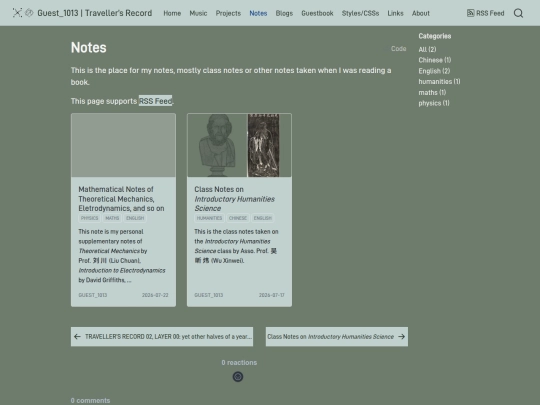Open the Class Notes on Introductory Humanities Science title
540x405 pixels.
coord(235,199)
